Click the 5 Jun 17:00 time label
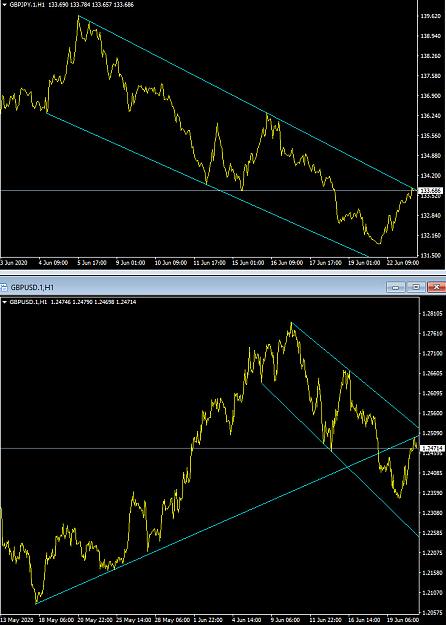This screenshot has width=446, height=625. [94, 263]
